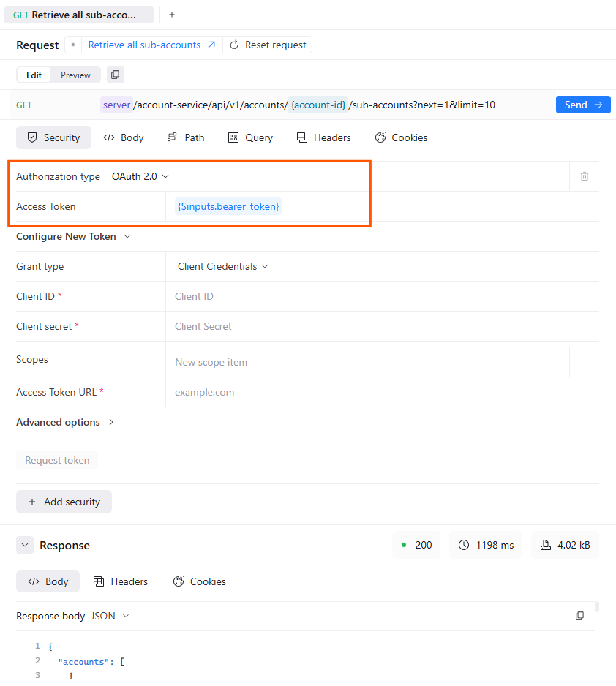Viewport: 616px width, 686px height.
Task: Collapse the Configure New Token section
Action: (73, 237)
